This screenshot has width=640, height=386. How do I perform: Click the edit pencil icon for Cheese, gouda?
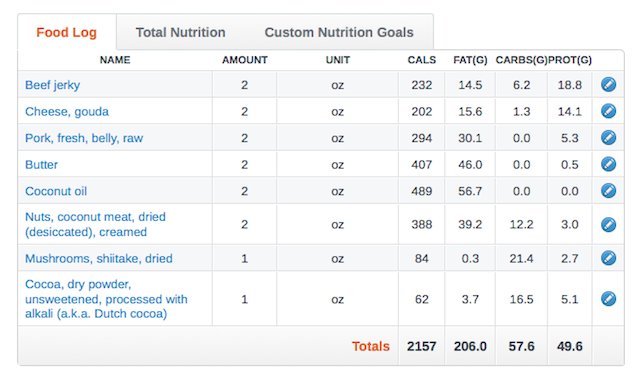[x=608, y=111]
